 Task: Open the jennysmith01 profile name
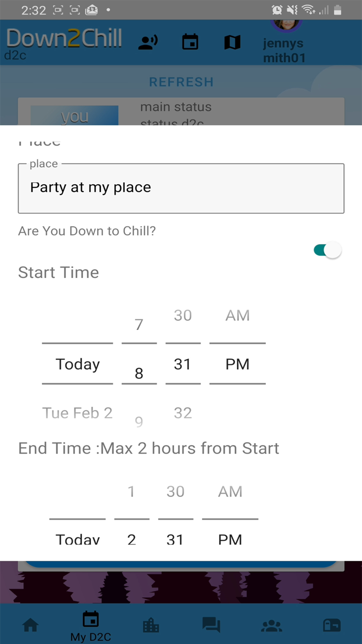click(283, 50)
